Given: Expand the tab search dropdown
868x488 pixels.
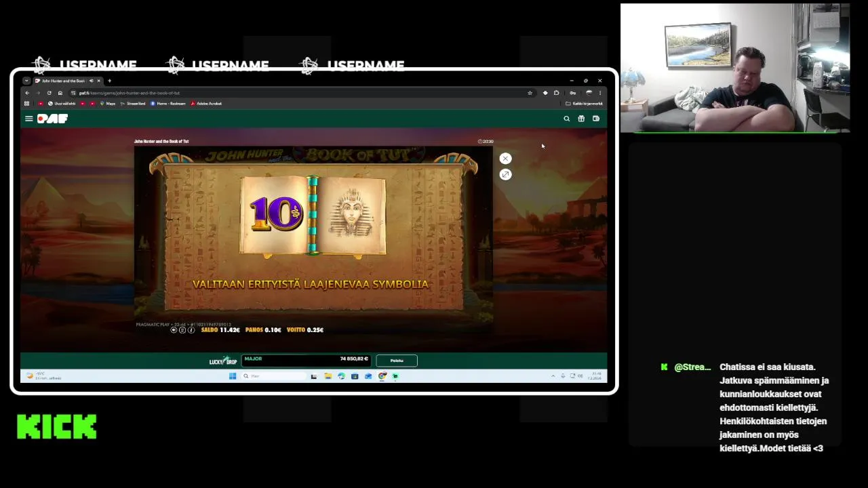Looking at the screenshot, I should [26, 81].
